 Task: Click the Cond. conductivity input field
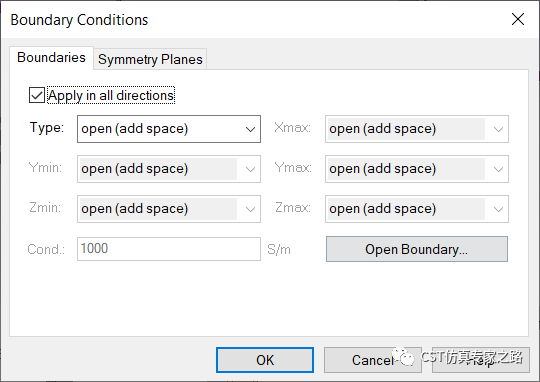pyautogui.click(x=169, y=249)
